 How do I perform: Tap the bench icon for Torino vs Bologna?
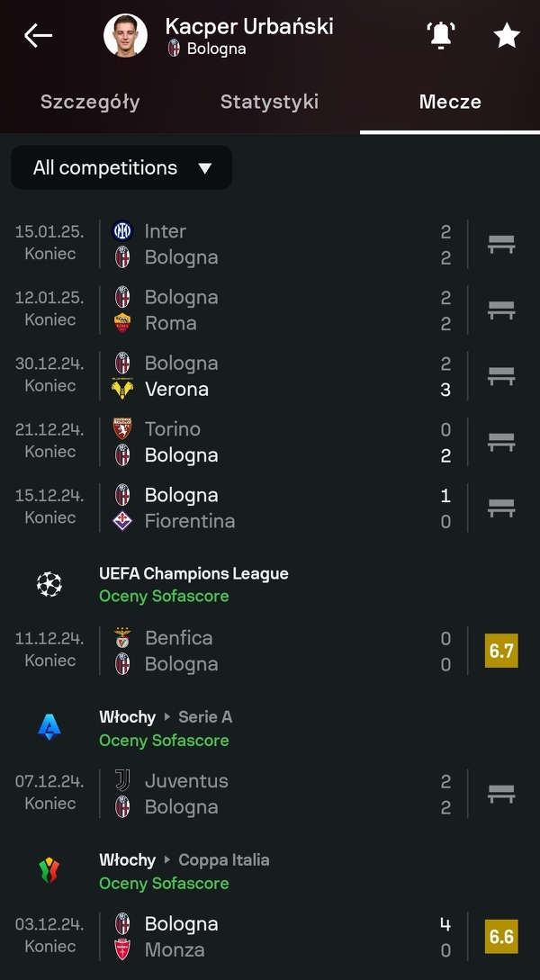pyautogui.click(x=501, y=442)
